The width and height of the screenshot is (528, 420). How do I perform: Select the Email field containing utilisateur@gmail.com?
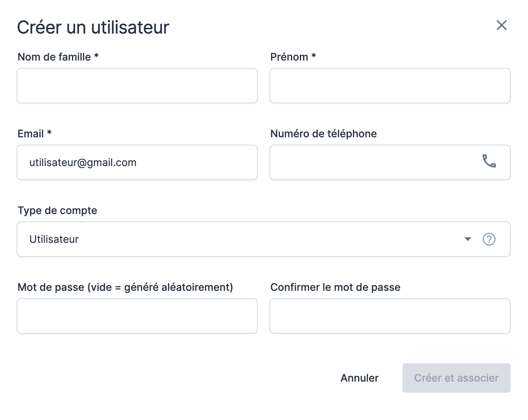coord(137,162)
